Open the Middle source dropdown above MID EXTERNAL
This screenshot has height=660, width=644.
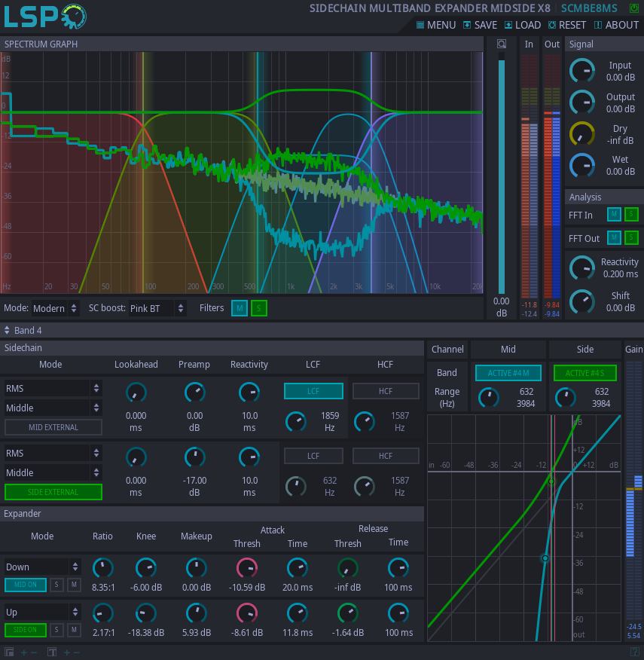[x=53, y=408]
